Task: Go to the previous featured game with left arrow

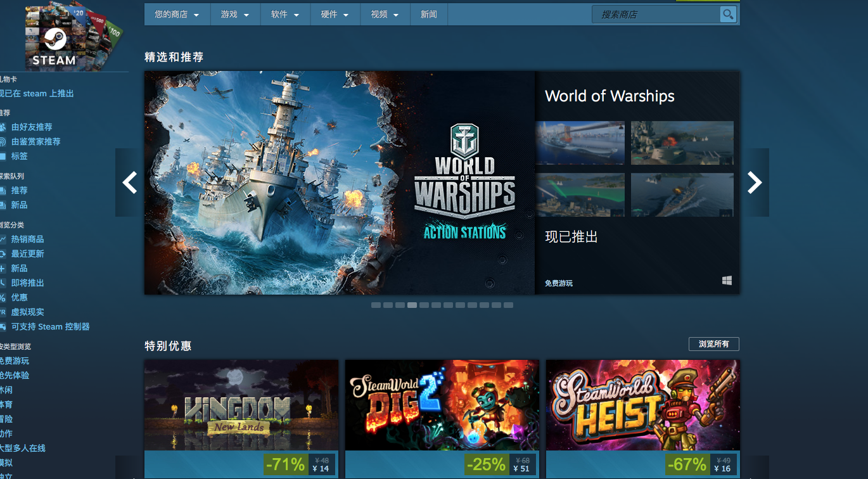Action: 129,182
